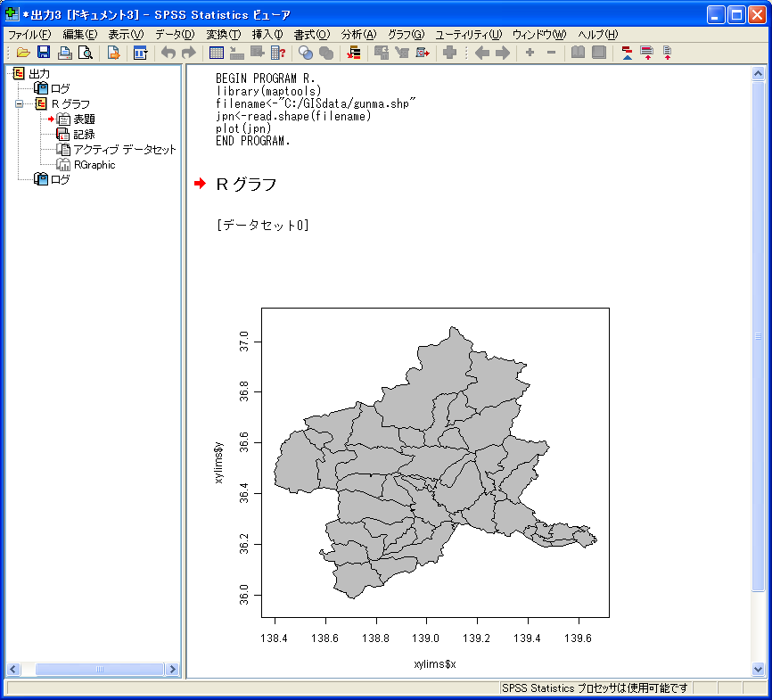This screenshot has width=772, height=700.
Task: Open the 分析(A) menu
Action: tap(358, 34)
